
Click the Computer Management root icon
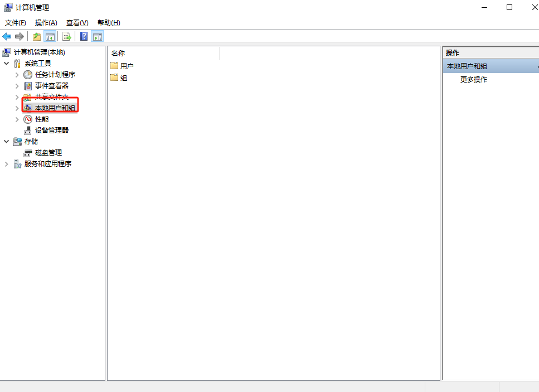(x=7, y=52)
